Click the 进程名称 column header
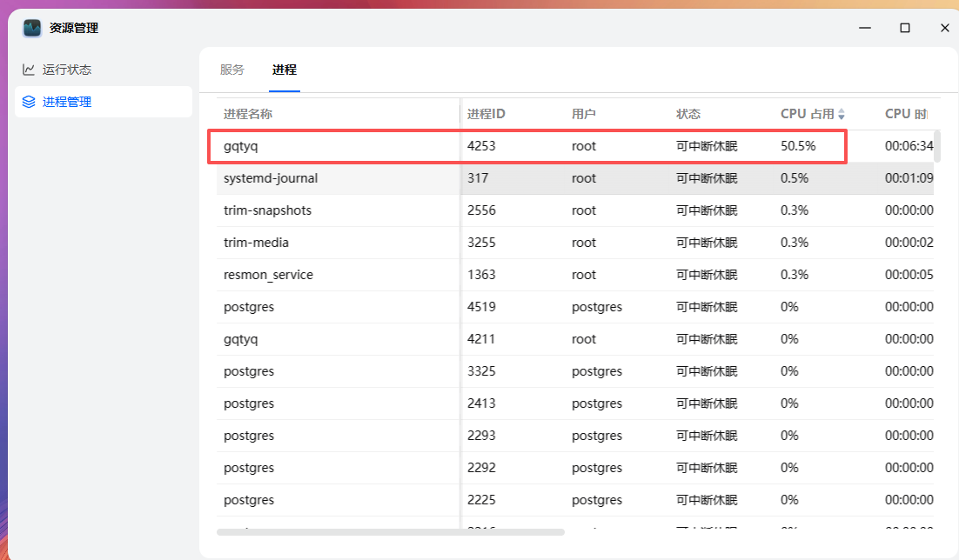The height and width of the screenshot is (560, 959). coord(248,114)
